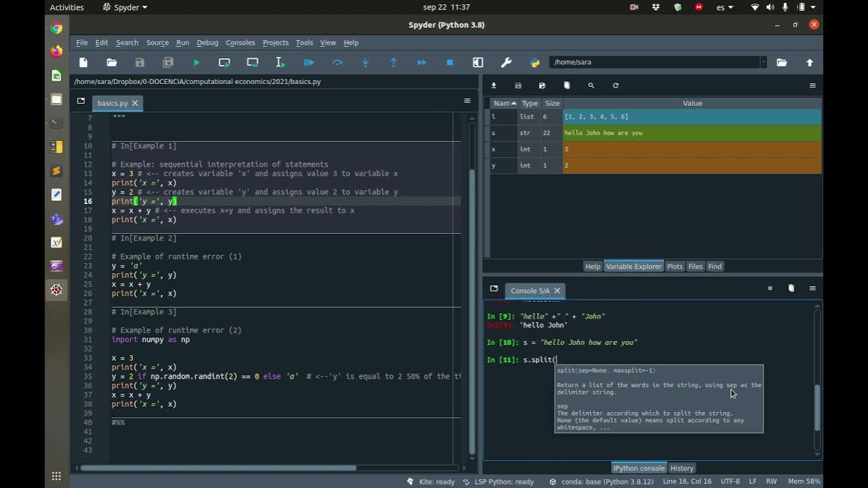Open the console pane options menu
The image size is (868, 488).
pos(812,288)
